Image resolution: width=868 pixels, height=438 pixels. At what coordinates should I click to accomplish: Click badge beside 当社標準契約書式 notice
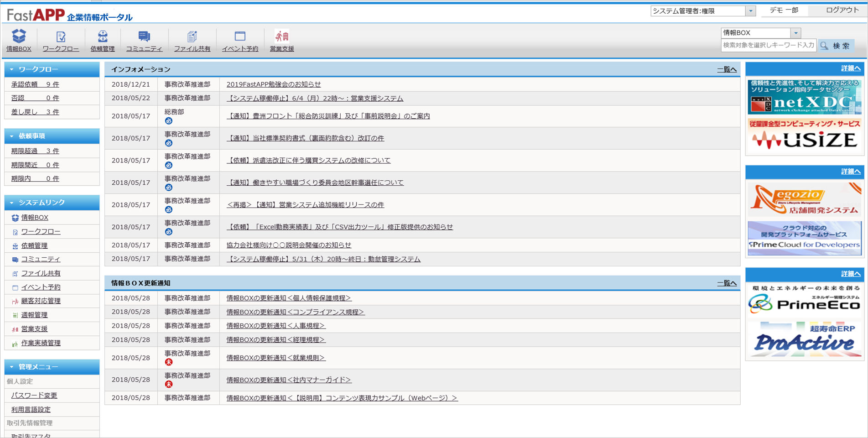[x=169, y=143]
